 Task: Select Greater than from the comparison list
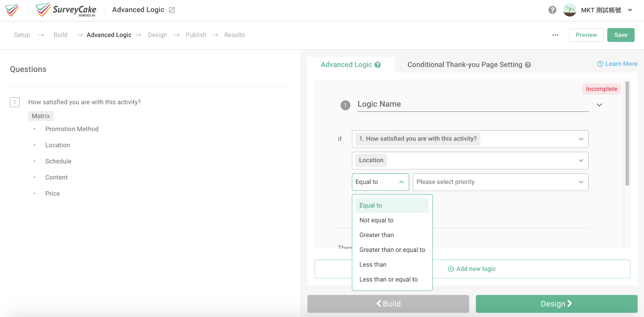tap(376, 235)
